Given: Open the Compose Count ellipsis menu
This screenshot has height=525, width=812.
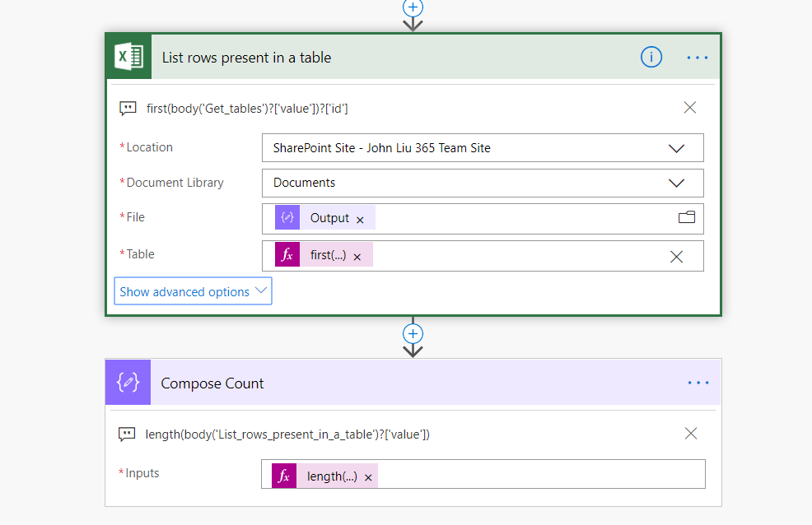Looking at the screenshot, I should click(698, 383).
